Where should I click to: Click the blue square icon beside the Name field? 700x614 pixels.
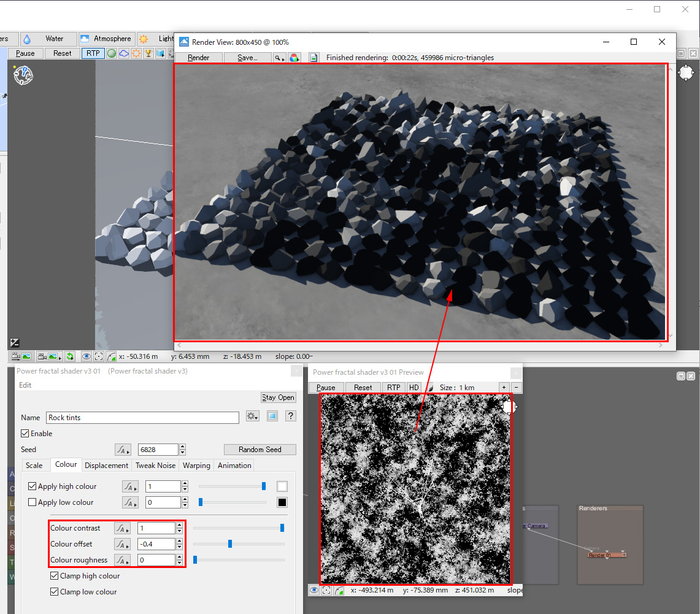click(272, 416)
